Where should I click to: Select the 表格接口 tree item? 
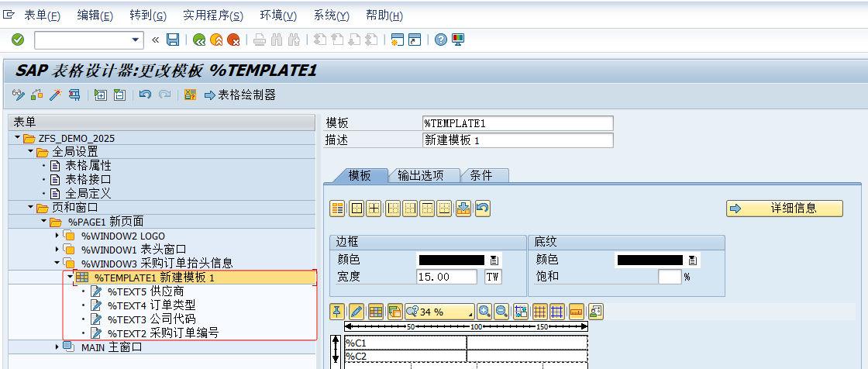88,180
